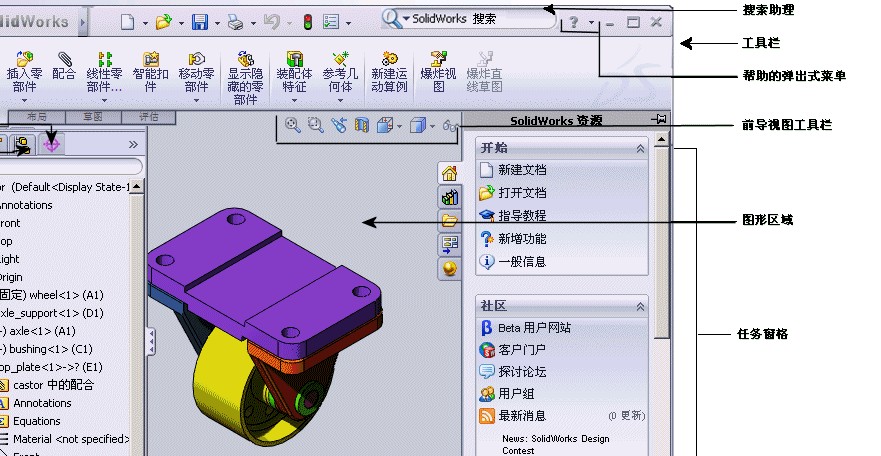Image resolution: width=881 pixels, height=456 pixels.
Task: Select the castor 中的配合 tree item
Action: coord(53,385)
